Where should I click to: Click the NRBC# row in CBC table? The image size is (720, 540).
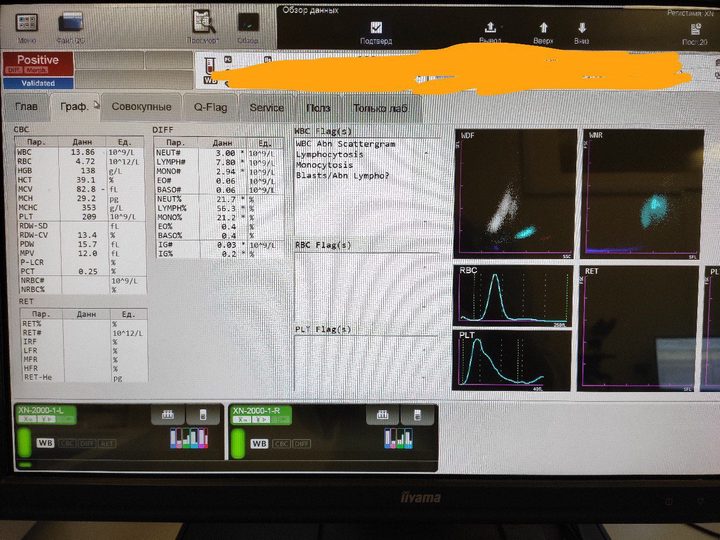click(x=83, y=280)
